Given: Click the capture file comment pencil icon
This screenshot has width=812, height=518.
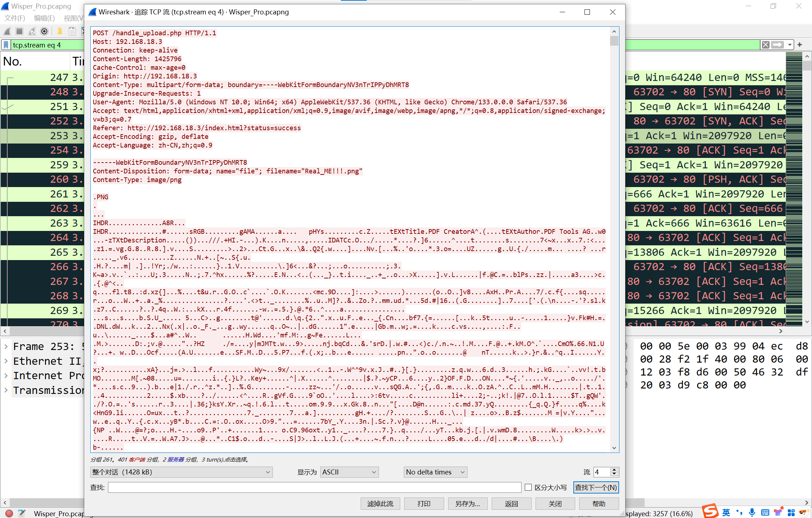Looking at the screenshot, I should (22, 513).
